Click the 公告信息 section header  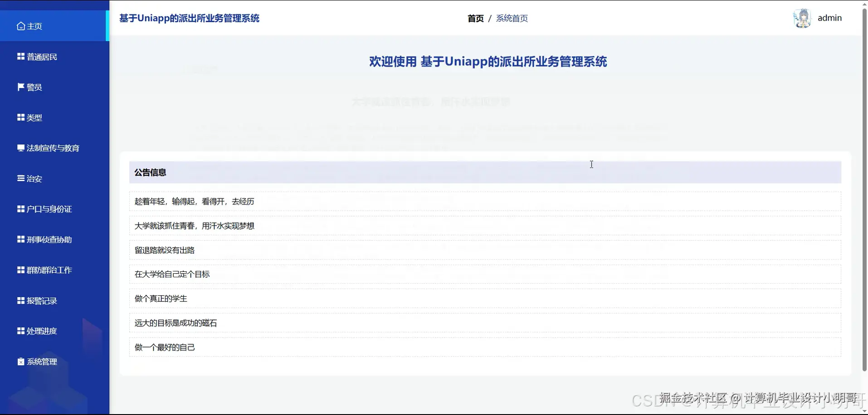coord(485,172)
